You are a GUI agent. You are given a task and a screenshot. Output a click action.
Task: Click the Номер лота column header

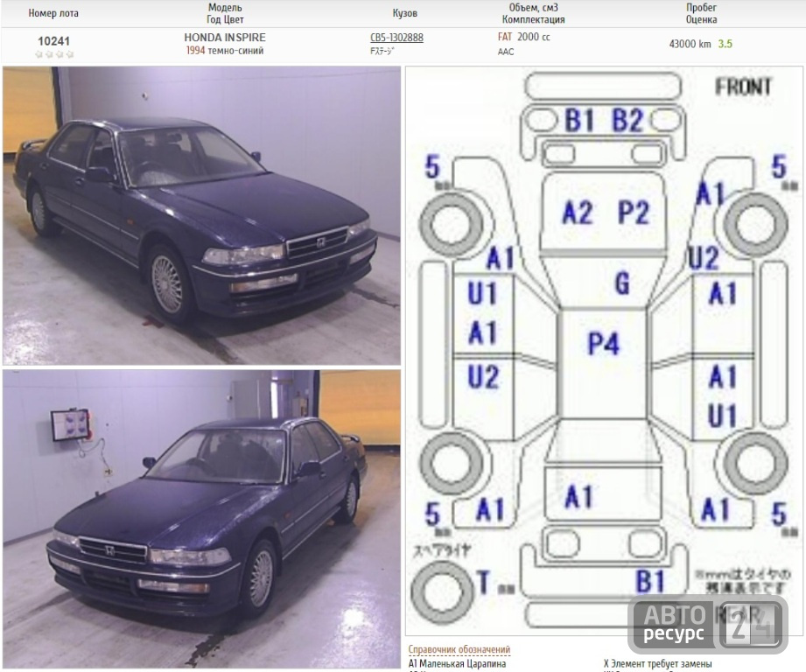[53, 13]
